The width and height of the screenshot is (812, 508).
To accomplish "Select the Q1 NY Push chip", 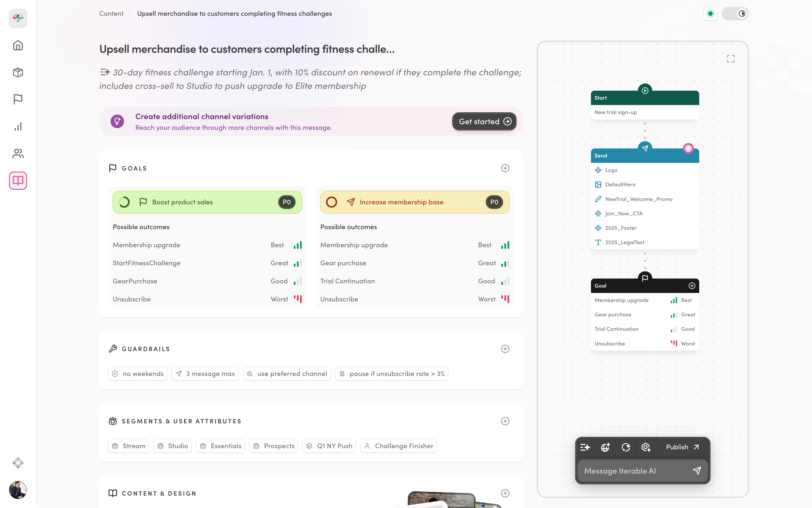I will tap(329, 446).
